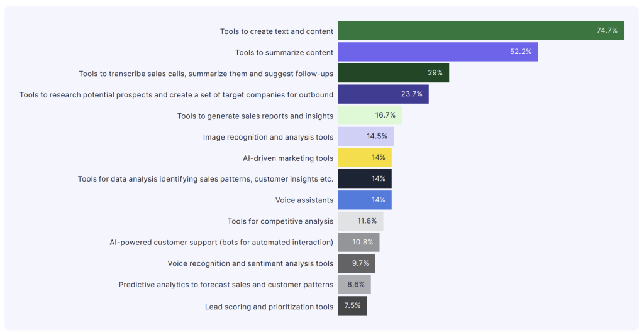Click the dark green 29% bar
This screenshot has height=335, width=644.
pyautogui.click(x=394, y=73)
